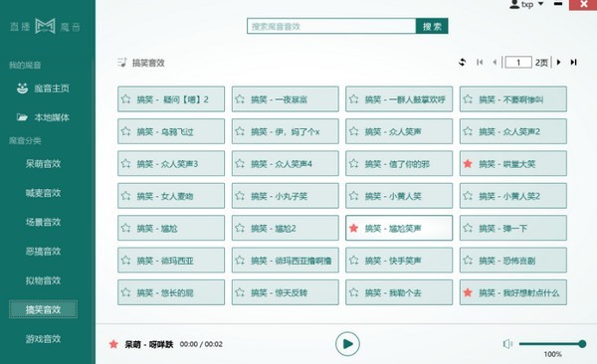Open 游戏音效 category in sidebar
Image resolution: width=597 pixels, height=364 pixels.
(43, 339)
